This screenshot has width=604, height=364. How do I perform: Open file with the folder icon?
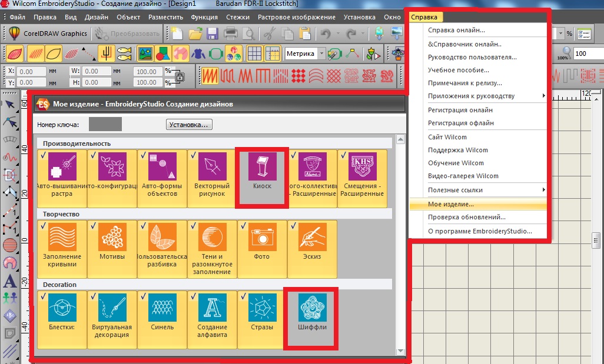pyautogui.click(x=195, y=34)
